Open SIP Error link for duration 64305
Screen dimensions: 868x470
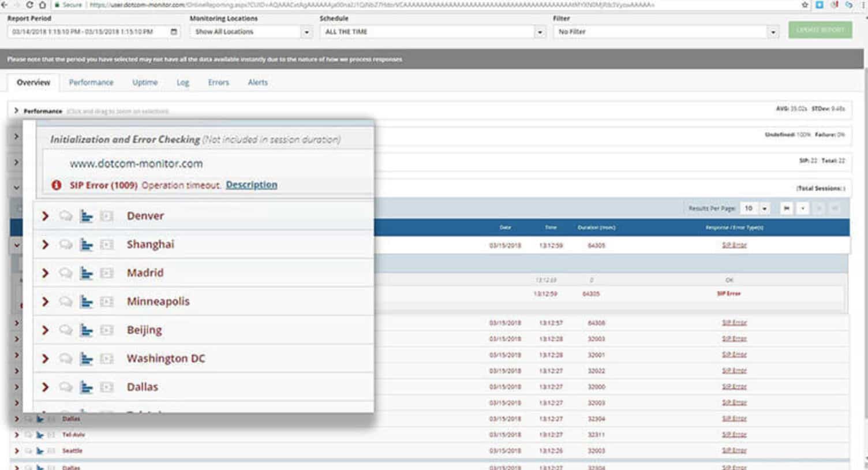click(x=734, y=245)
